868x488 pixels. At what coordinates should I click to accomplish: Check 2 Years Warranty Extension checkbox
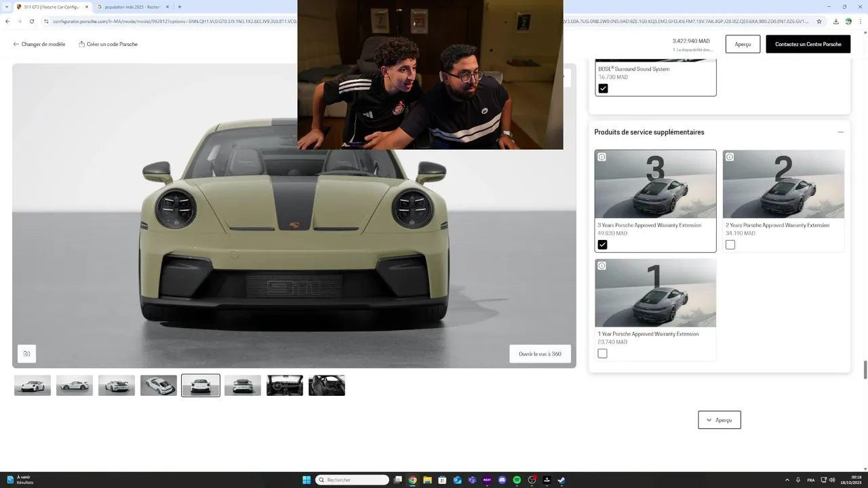pyautogui.click(x=730, y=245)
